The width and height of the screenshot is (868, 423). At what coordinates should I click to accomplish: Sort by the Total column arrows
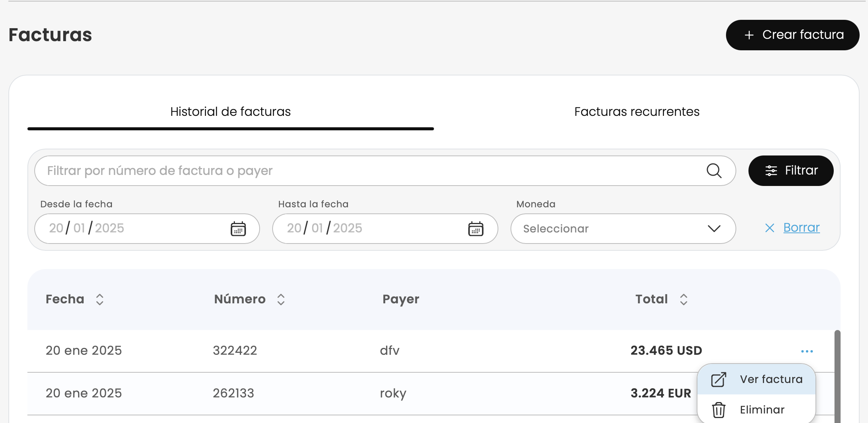click(684, 300)
